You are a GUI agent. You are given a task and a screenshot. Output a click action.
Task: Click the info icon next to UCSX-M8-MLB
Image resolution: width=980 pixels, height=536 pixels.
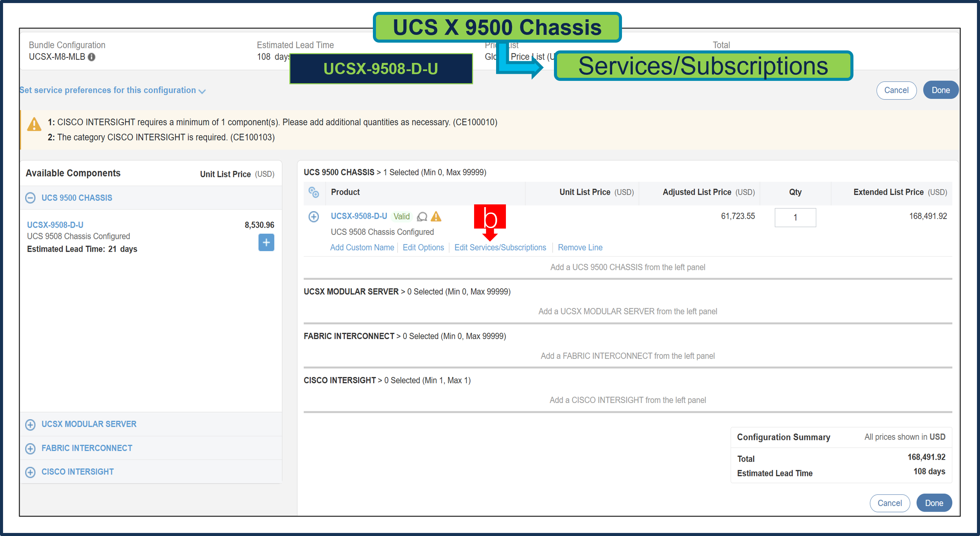point(92,57)
